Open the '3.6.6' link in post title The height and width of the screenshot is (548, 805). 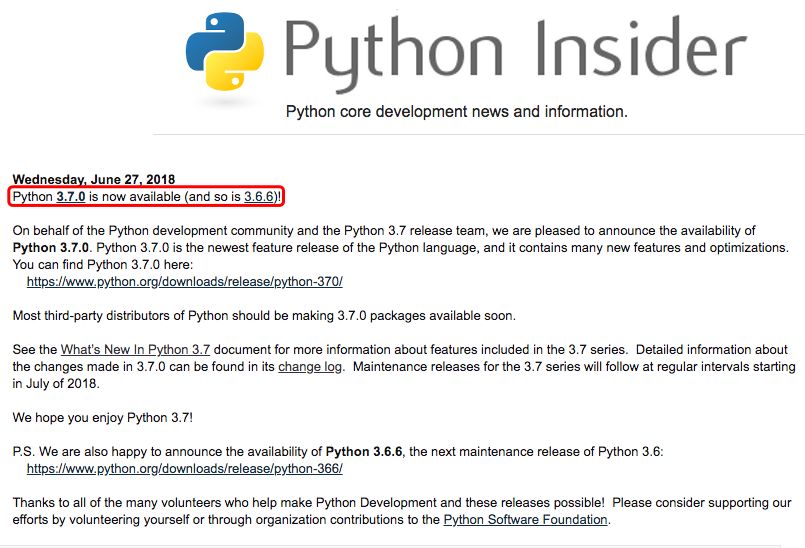(259, 197)
